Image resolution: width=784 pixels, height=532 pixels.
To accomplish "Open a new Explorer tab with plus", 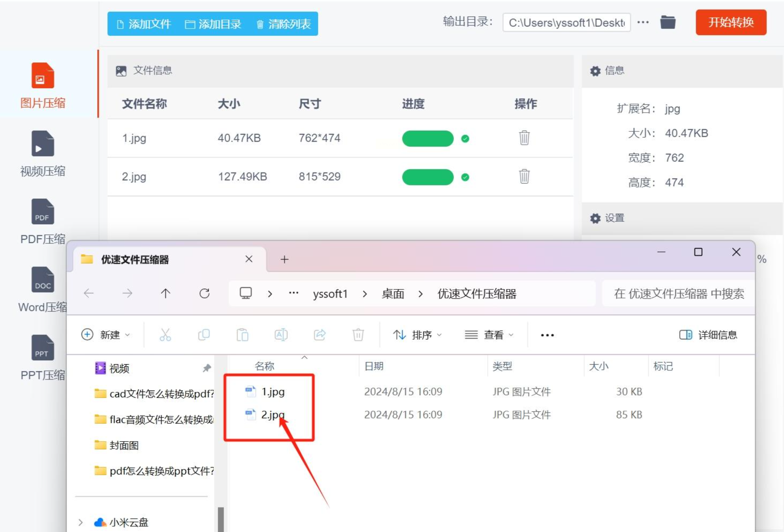I will (284, 260).
